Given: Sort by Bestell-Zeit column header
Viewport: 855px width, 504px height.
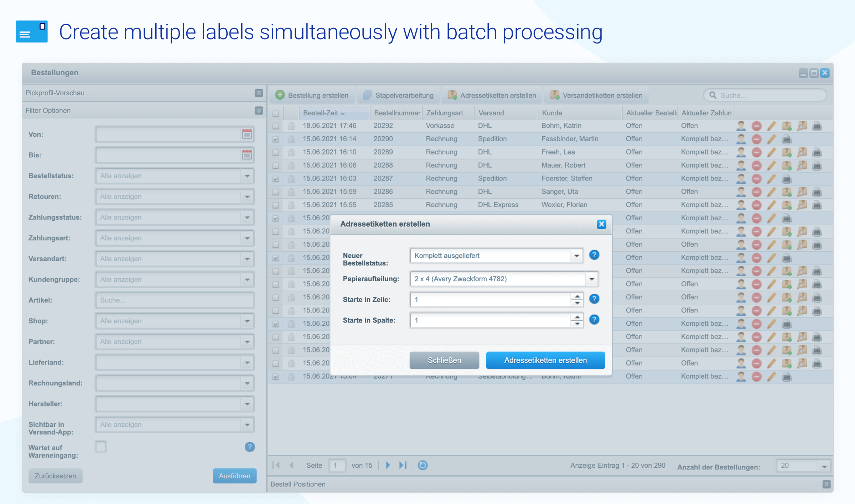Looking at the screenshot, I should 334,113.
